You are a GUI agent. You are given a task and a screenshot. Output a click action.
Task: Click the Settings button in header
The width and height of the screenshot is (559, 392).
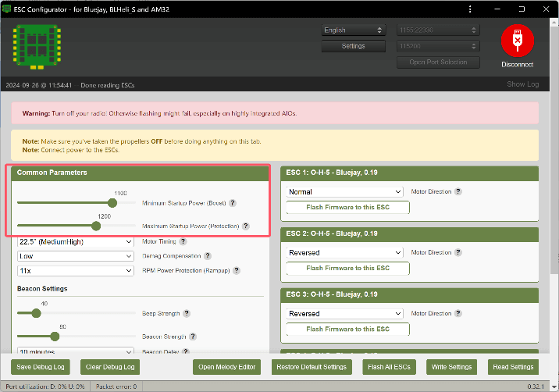click(354, 46)
